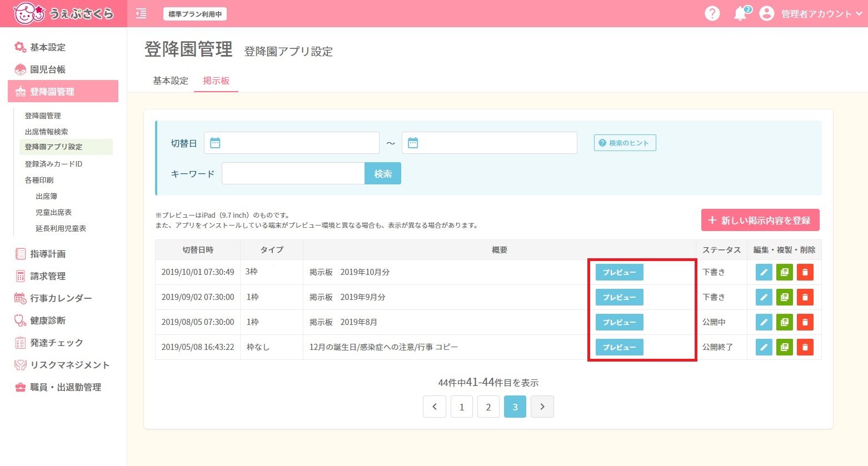
Task: Open 児童出席表 print option
Action: pyautogui.click(x=54, y=212)
